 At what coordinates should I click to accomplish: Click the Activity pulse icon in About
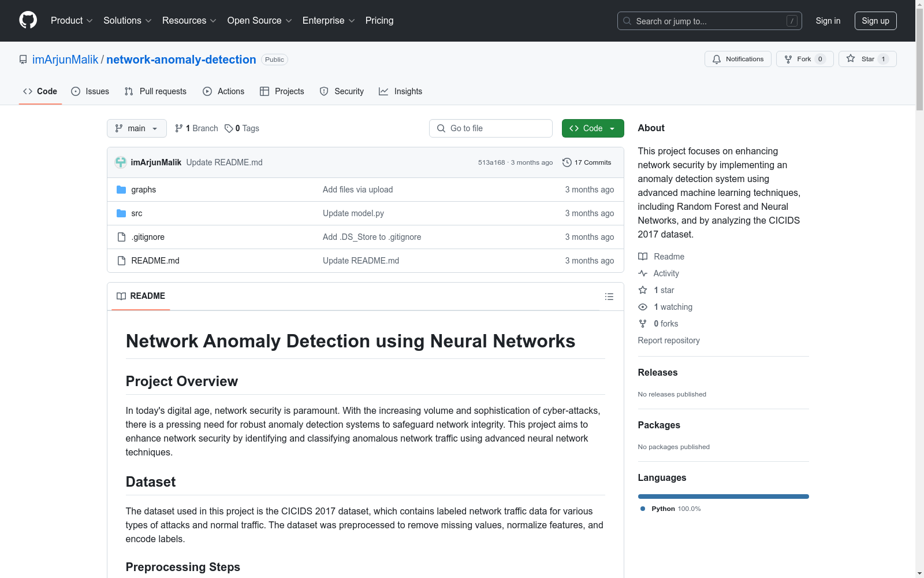pos(643,273)
